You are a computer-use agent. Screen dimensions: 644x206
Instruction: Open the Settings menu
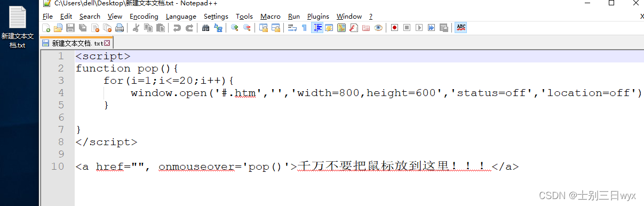216,17
